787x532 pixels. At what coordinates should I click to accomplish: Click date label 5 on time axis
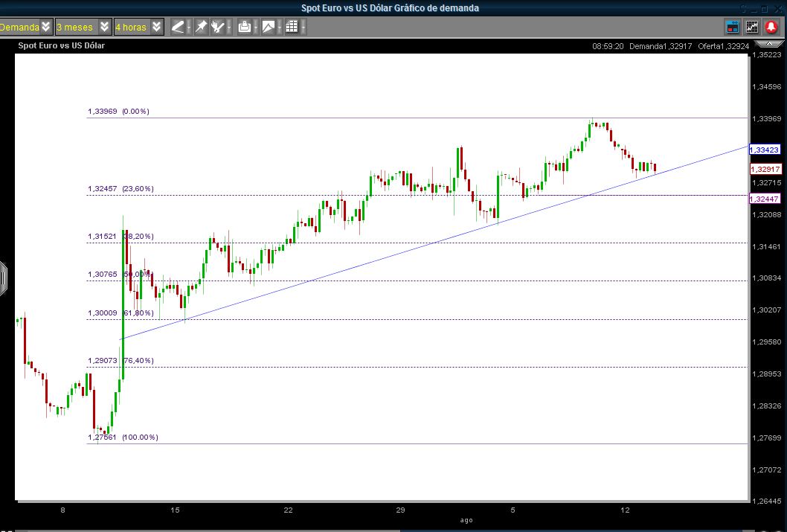point(513,510)
